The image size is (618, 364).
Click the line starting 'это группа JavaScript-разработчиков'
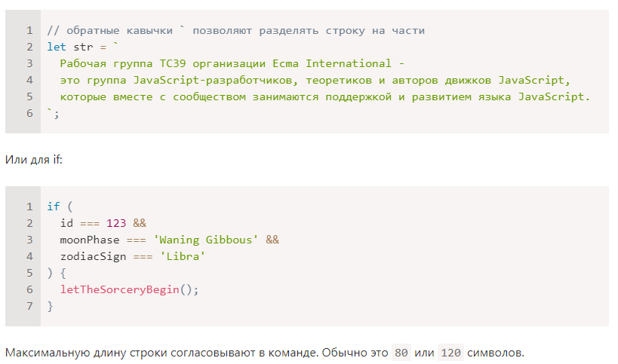[x=315, y=81]
